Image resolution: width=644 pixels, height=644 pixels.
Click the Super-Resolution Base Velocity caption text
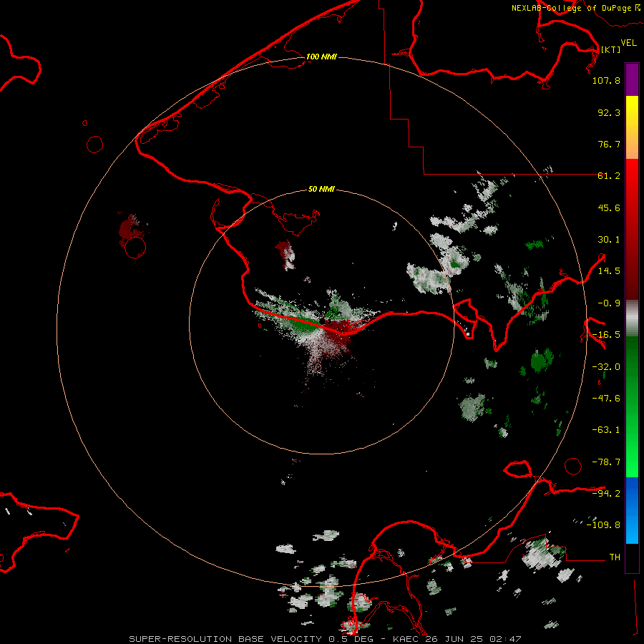(326, 639)
